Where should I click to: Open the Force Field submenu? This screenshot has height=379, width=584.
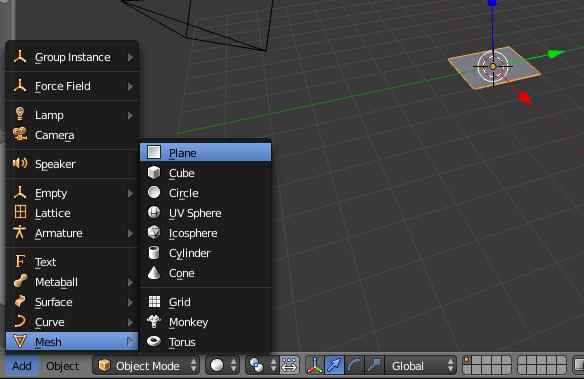[x=72, y=86]
